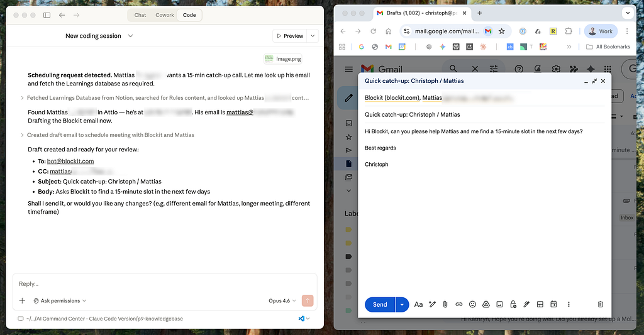Go back with arrow in Claude window
This screenshot has height=335, width=644.
62,15
